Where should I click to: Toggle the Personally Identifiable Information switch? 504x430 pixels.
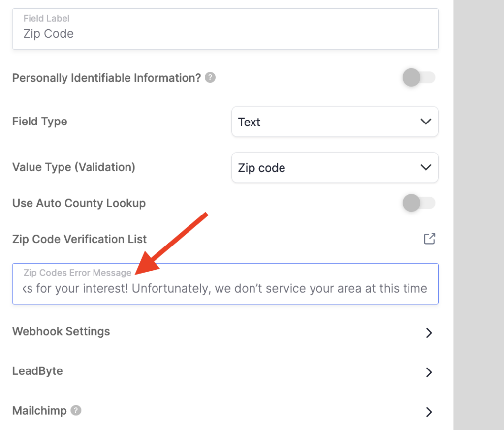(418, 78)
